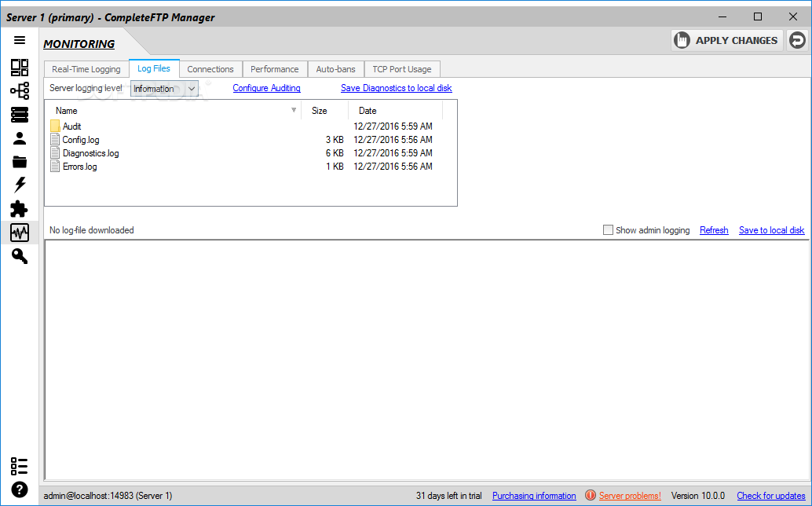This screenshot has width=812, height=506.
Task: Click the APPLY CHANGES button
Action: coord(726,40)
